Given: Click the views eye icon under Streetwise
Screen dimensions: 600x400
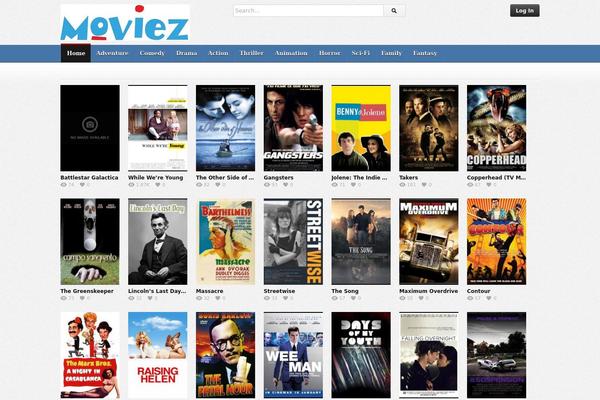Looking at the screenshot, I should coord(267,298).
